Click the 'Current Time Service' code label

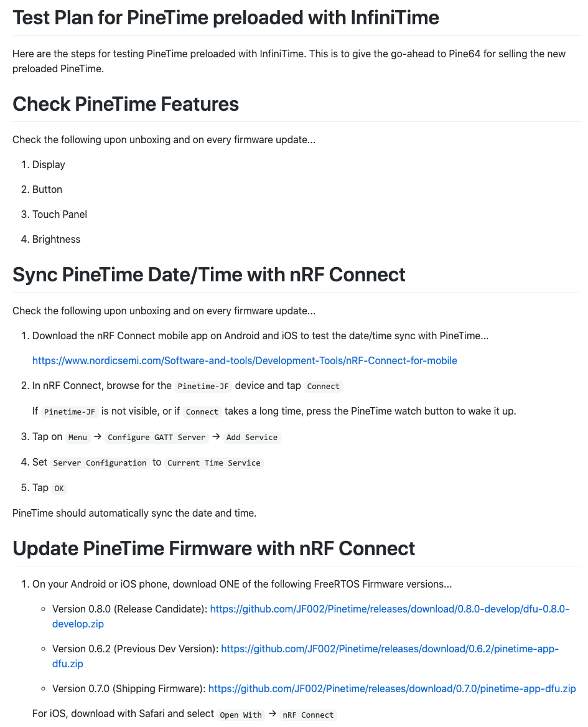tap(214, 463)
